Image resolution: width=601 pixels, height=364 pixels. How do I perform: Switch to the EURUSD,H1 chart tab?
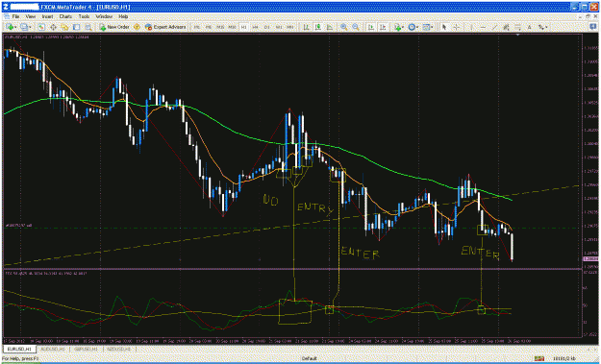click(x=19, y=349)
